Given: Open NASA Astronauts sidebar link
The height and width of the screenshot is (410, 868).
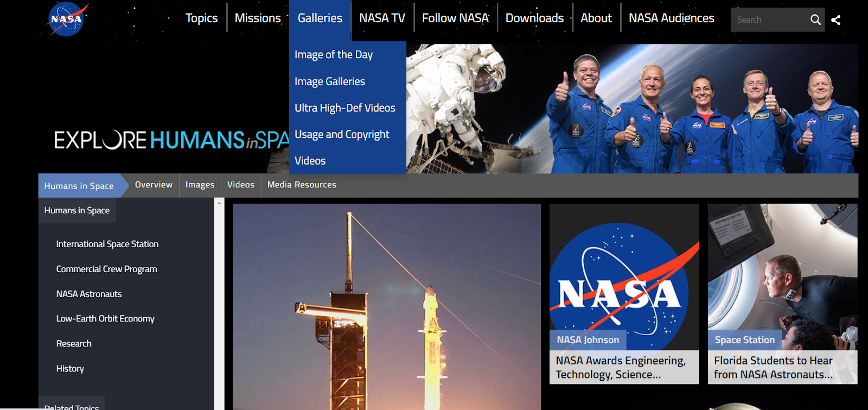Looking at the screenshot, I should (x=89, y=294).
